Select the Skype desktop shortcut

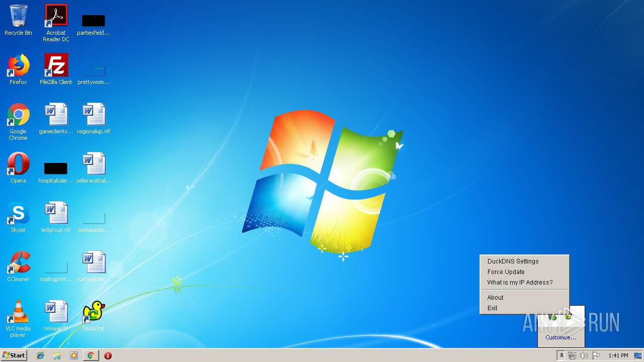[x=18, y=217]
